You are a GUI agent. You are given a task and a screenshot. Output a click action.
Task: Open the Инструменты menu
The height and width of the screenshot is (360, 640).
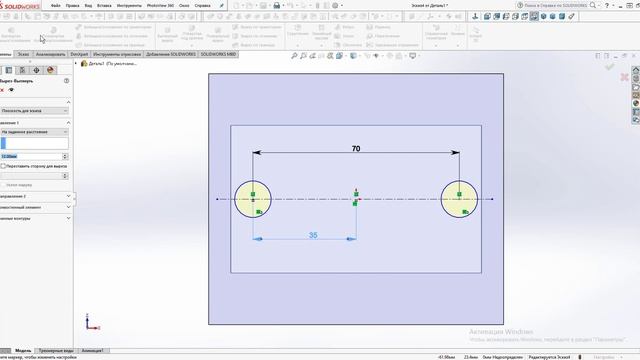pos(129,6)
